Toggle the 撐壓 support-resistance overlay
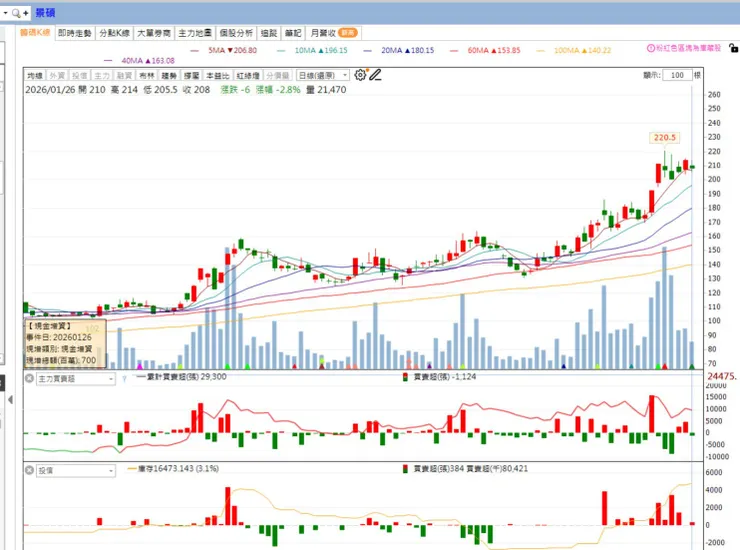 [192, 76]
